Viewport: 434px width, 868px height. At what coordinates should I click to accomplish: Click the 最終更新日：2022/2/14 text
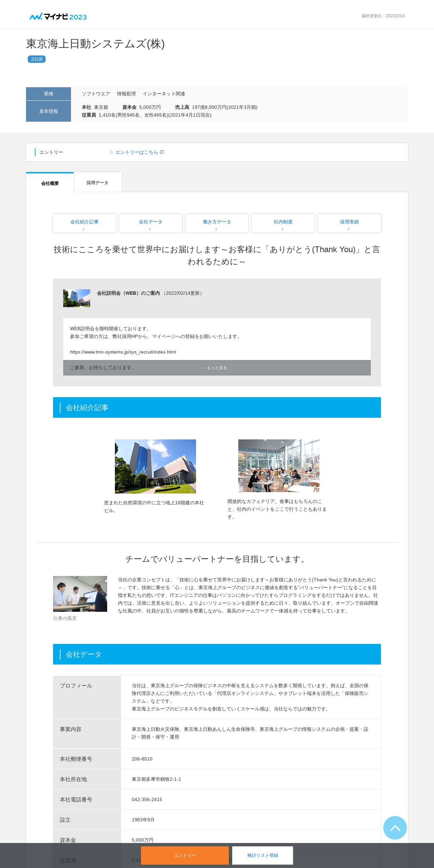(383, 16)
